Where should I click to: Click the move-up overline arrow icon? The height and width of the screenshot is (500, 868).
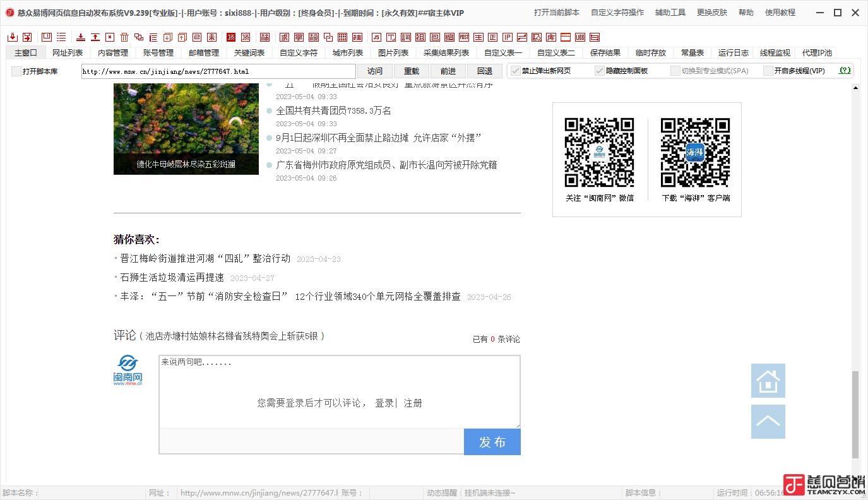(x=95, y=37)
